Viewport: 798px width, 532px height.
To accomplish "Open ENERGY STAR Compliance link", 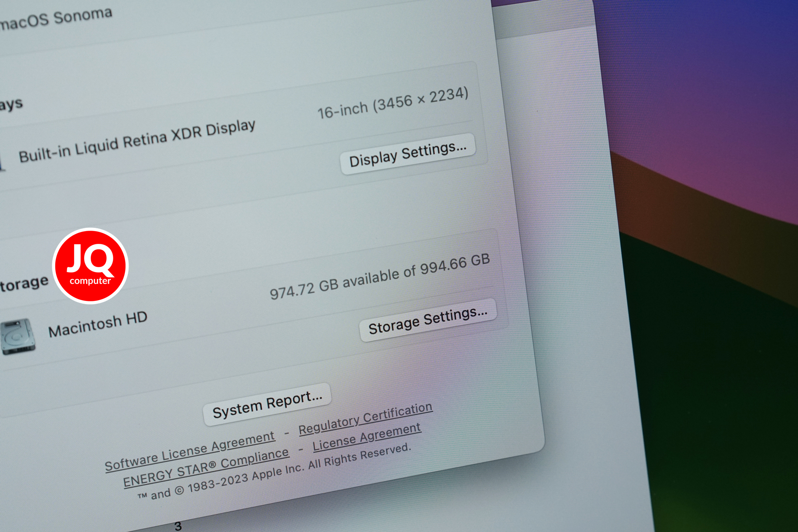I will [x=206, y=468].
